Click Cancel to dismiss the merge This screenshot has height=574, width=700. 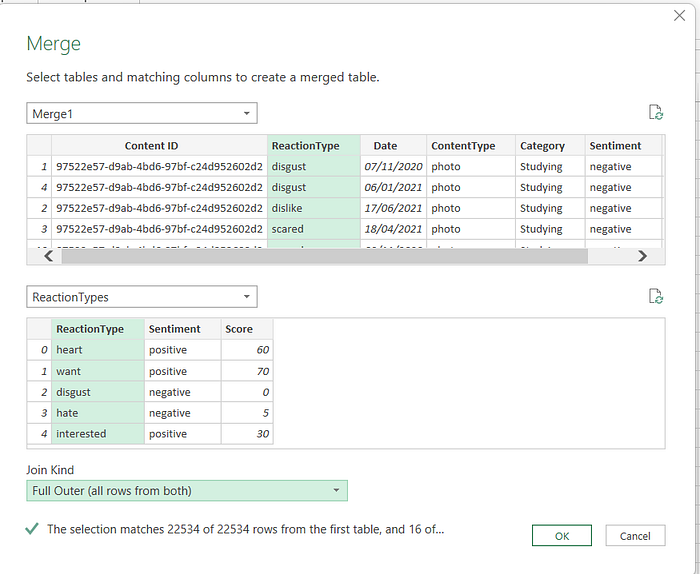(x=635, y=536)
